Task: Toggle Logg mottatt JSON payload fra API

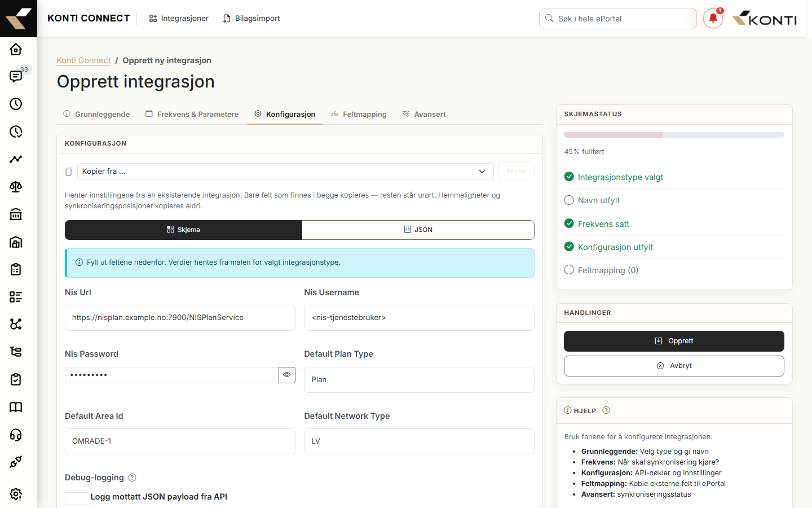Action: 77,498
